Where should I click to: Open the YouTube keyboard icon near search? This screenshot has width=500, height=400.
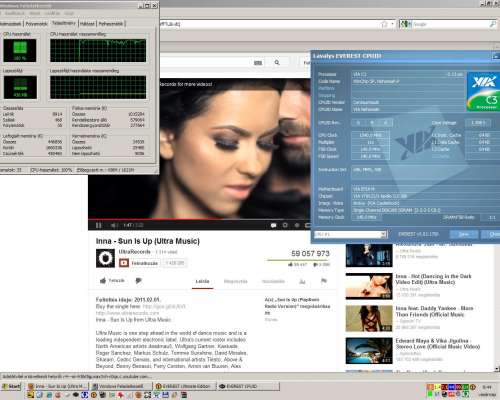pyautogui.click(x=258, y=63)
